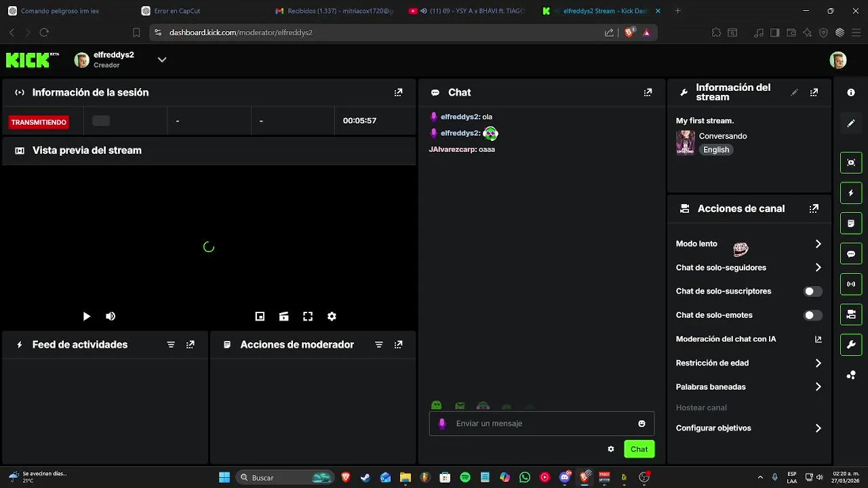Pop out the Chat panel
Image resolution: width=868 pixels, height=488 pixels.
pos(648,92)
